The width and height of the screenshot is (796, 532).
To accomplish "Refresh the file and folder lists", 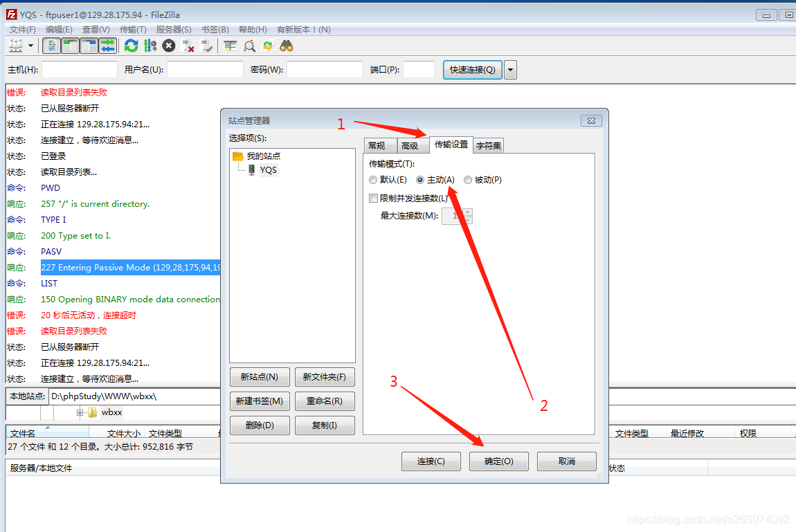I will (132, 46).
